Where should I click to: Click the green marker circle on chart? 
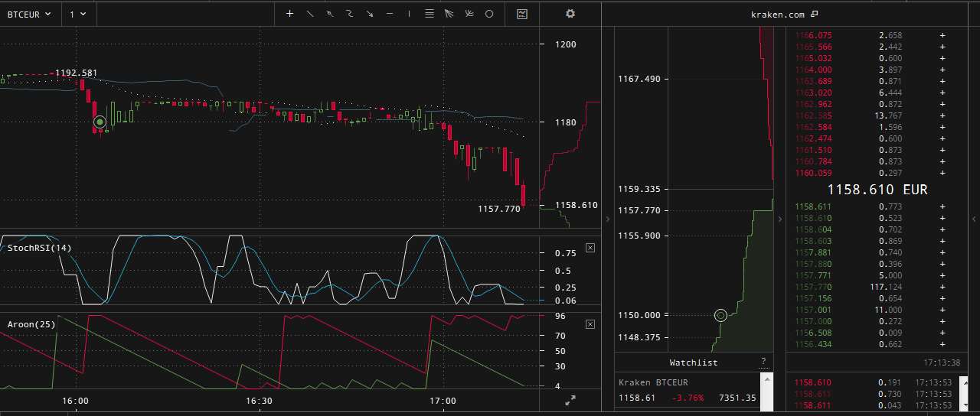click(100, 122)
